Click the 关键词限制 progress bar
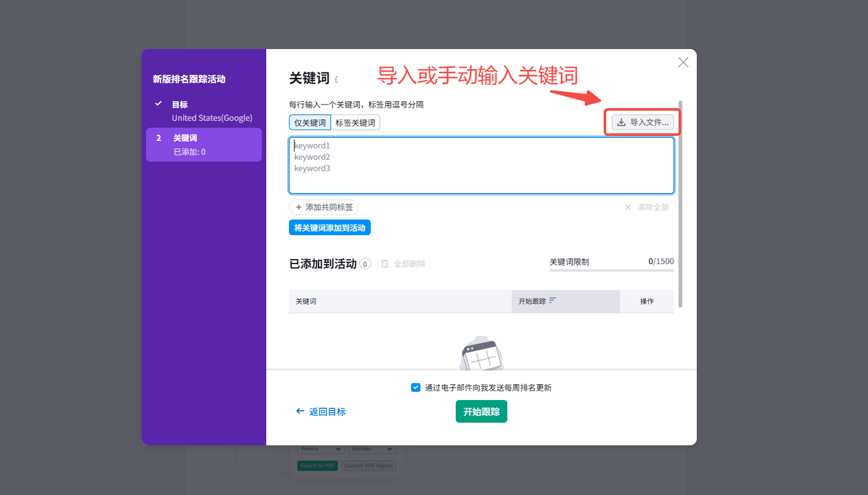Viewport: 868px width, 495px height. [x=611, y=270]
